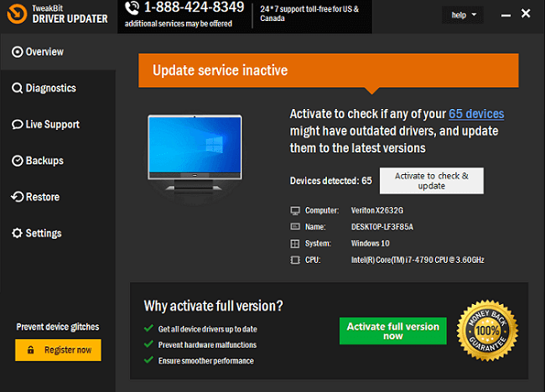Click the checkmark beside Prevent hardware malfunctions

click(x=148, y=343)
